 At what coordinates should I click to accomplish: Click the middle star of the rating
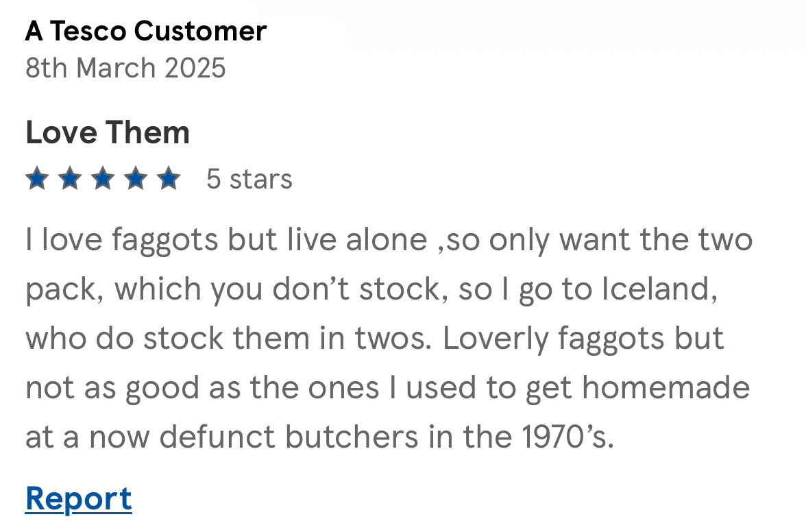[x=103, y=180]
